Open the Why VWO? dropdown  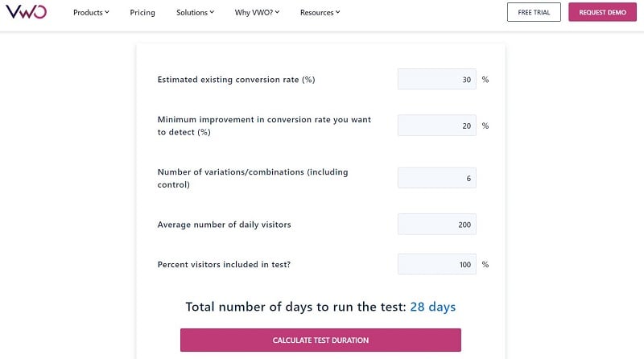click(x=257, y=12)
